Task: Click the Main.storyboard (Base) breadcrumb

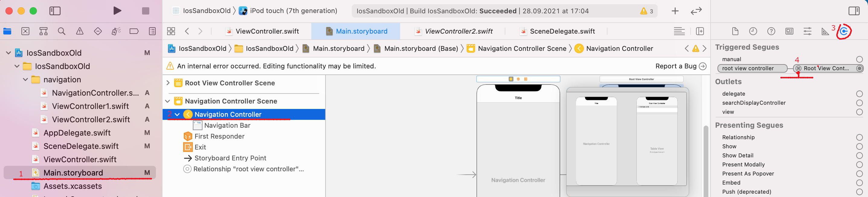Action: tap(416, 49)
